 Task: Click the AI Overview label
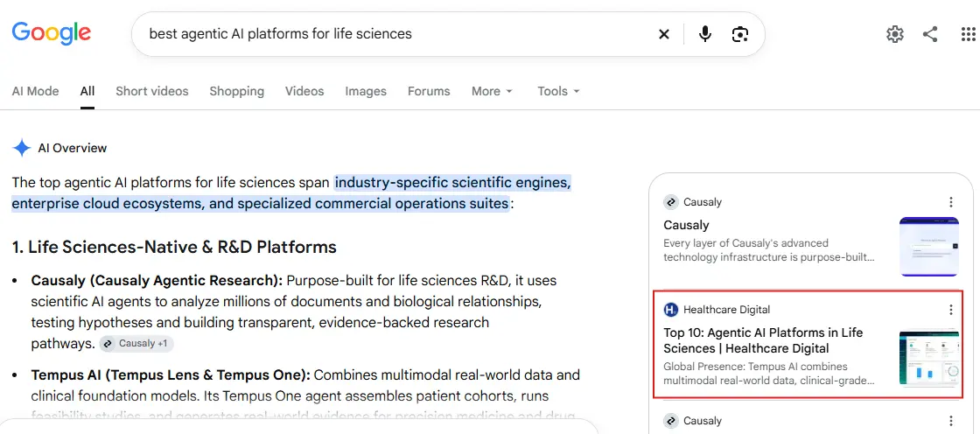pyautogui.click(x=73, y=148)
